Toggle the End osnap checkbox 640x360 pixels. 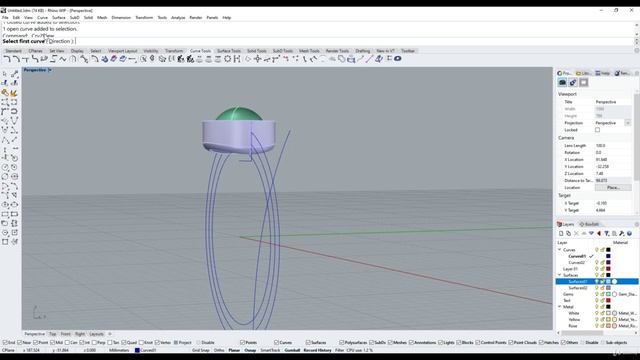pyautogui.click(x=5, y=342)
